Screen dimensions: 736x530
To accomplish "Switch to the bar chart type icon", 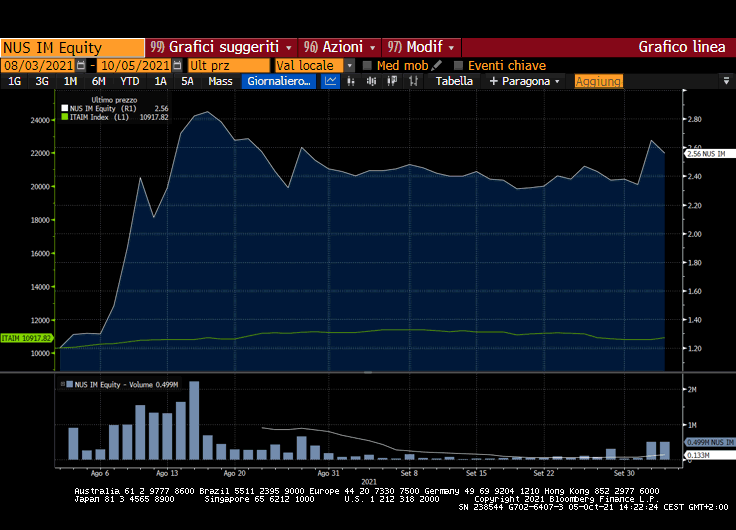I will (351, 81).
